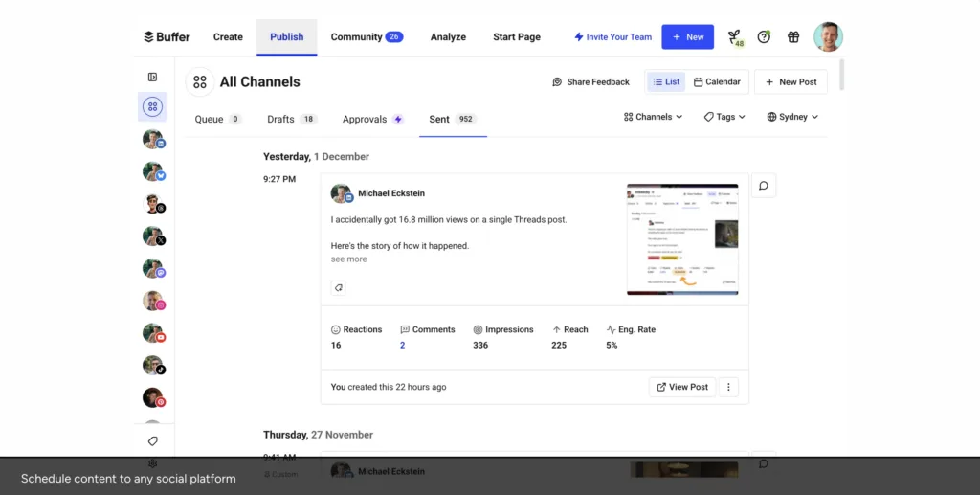This screenshot has height=495, width=980.
Task: Click the gift box icon
Action: (x=793, y=37)
